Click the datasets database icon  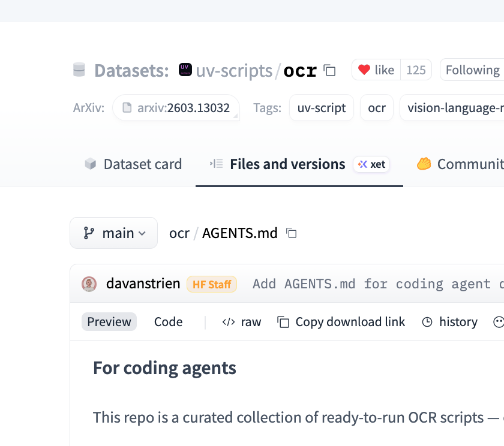click(79, 70)
